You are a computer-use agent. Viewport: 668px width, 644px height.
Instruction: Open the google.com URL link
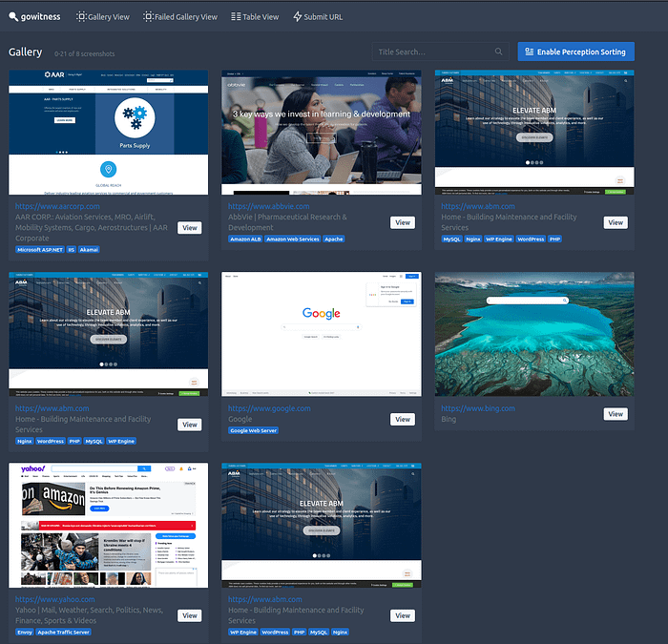click(x=269, y=408)
